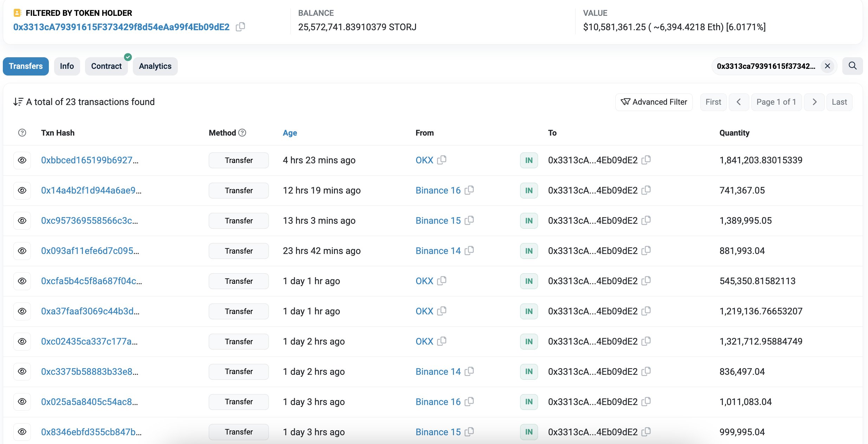Go to next page using right chevron
The width and height of the screenshot is (868, 444).
pyautogui.click(x=814, y=102)
